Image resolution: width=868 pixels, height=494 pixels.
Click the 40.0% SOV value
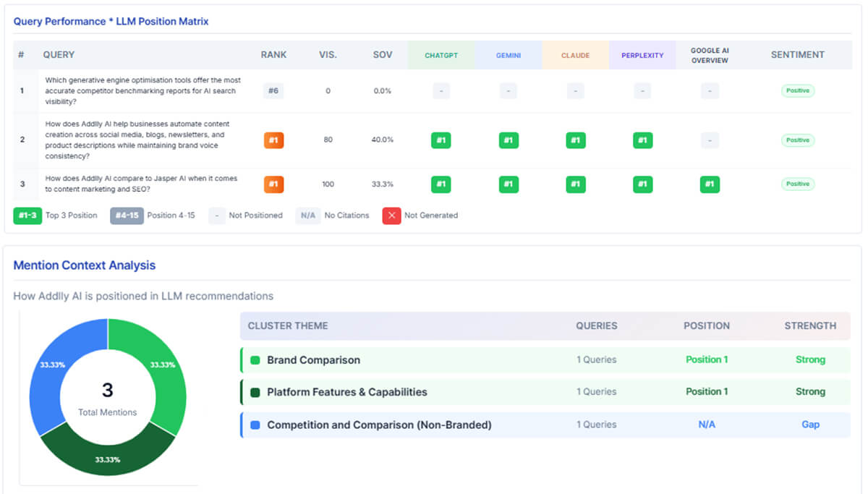click(x=383, y=140)
